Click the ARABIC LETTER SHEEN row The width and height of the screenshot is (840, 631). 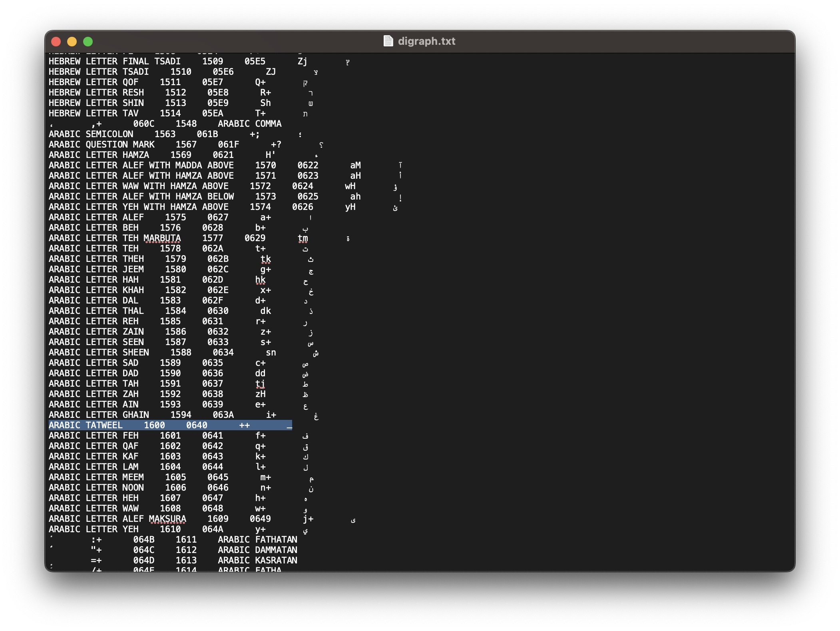(99, 352)
